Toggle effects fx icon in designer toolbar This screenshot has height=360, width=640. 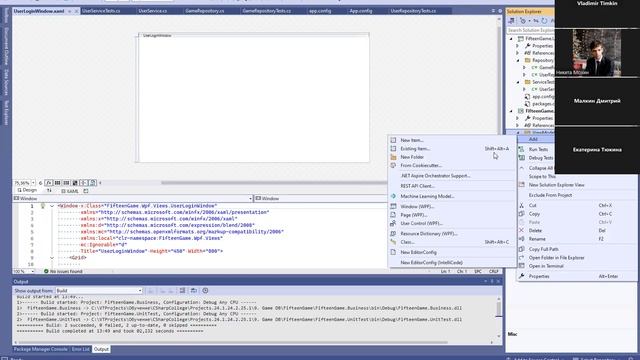[x=49, y=183]
